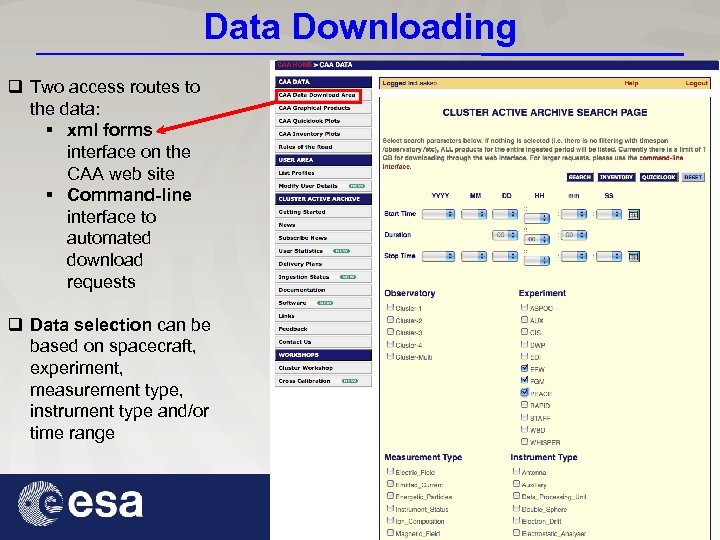
Task: Open the Contact Us menu item
Action: click(x=323, y=342)
